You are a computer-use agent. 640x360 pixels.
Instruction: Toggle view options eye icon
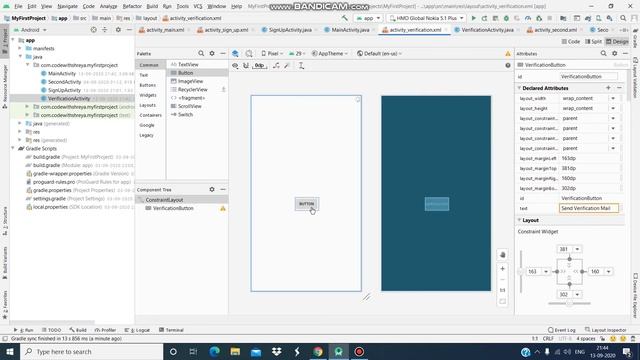tap(235, 66)
